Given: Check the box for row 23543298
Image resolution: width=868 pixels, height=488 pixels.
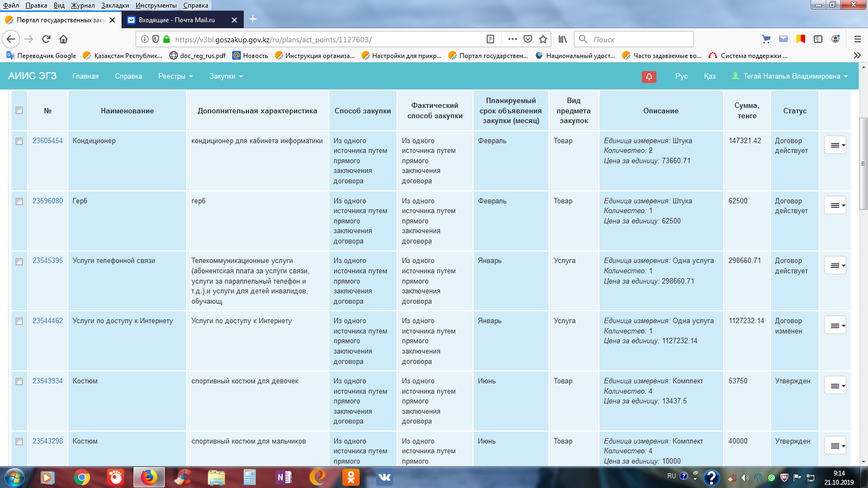Looking at the screenshot, I should [20, 441].
